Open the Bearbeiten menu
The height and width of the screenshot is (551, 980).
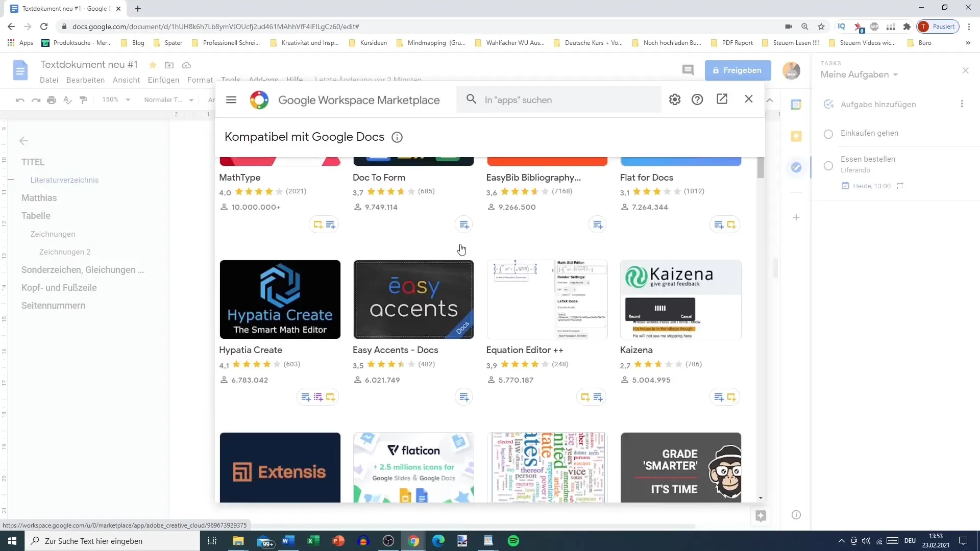pos(85,80)
